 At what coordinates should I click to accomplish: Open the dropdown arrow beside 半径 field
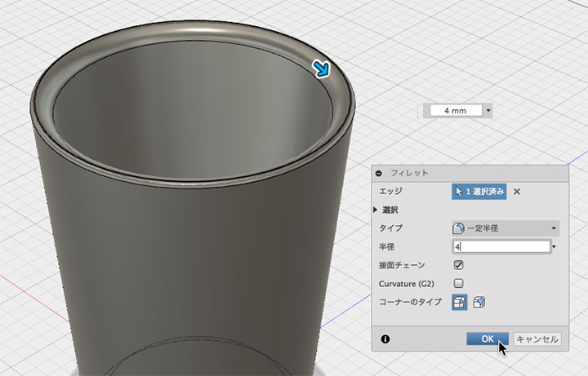[554, 247]
